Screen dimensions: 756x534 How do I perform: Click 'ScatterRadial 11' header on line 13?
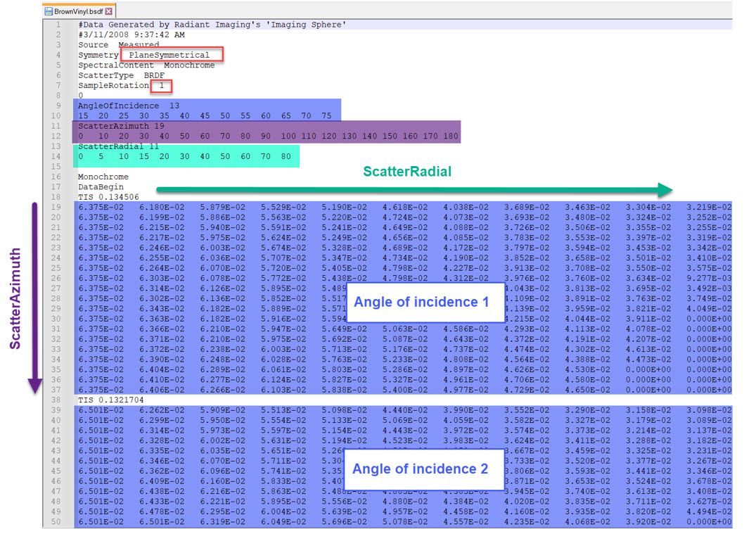[119, 146]
